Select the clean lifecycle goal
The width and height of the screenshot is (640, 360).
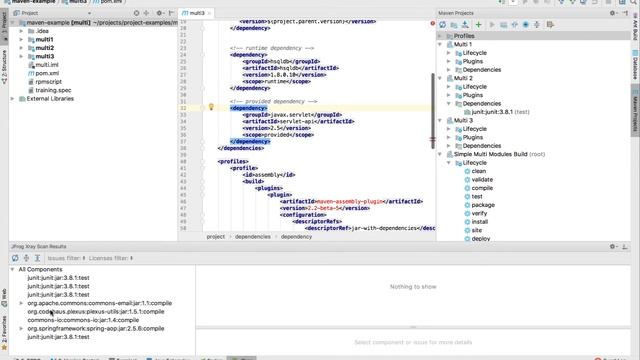[x=475, y=171]
